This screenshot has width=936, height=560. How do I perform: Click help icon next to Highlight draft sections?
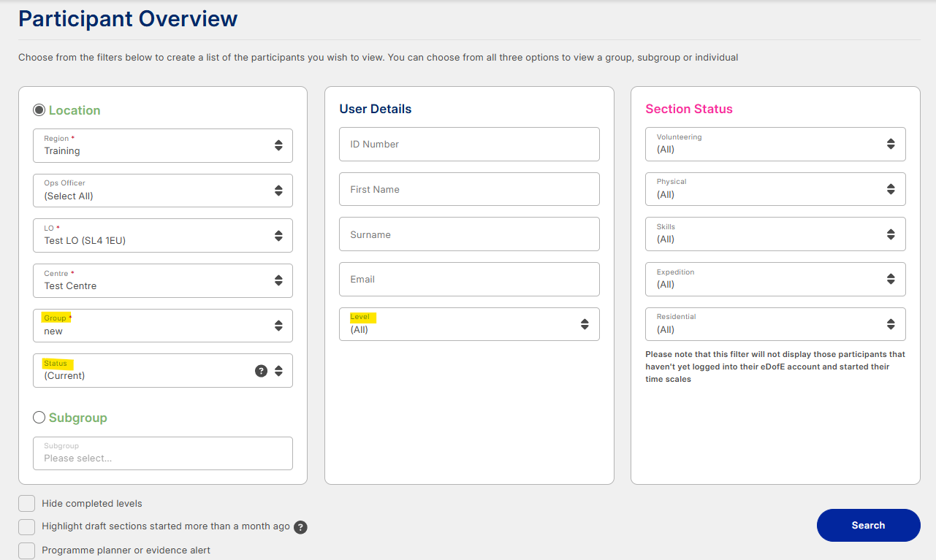pos(300,527)
